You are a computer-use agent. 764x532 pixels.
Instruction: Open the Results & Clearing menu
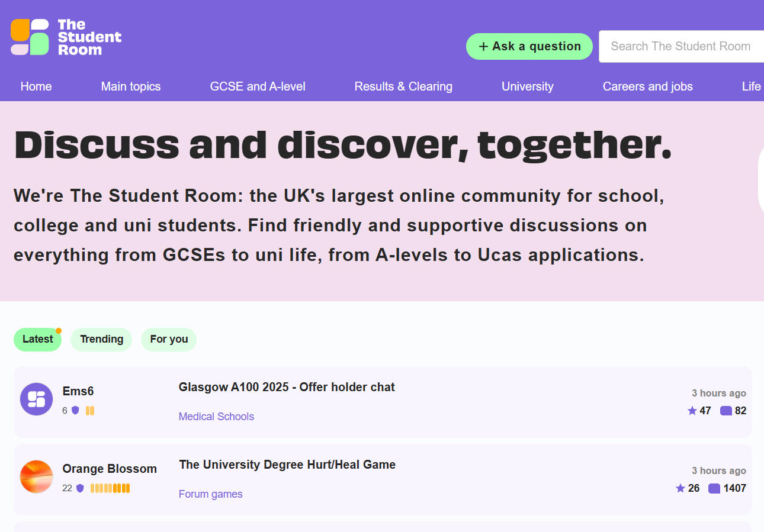(x=403, y=86)
